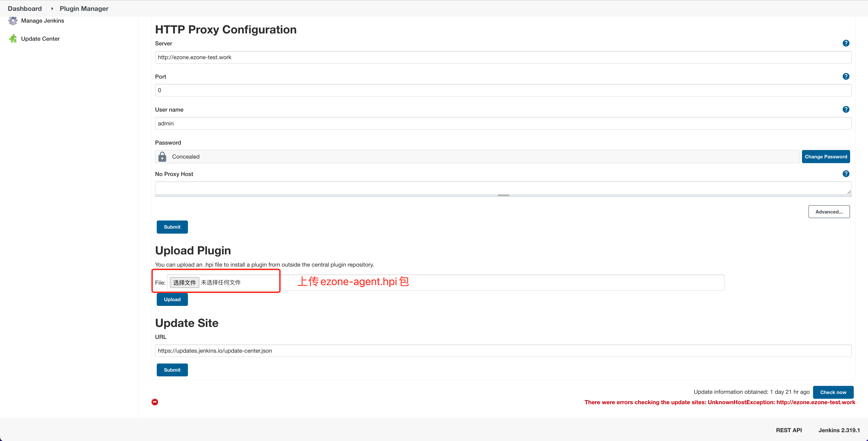Open help for No Proxy Host
Viewport: 868px width, 441px height.
846,174
